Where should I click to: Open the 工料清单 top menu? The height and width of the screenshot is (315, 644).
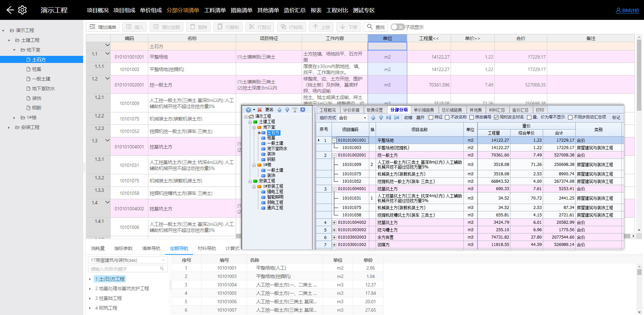pyautogui.click(x=215, y=10)
